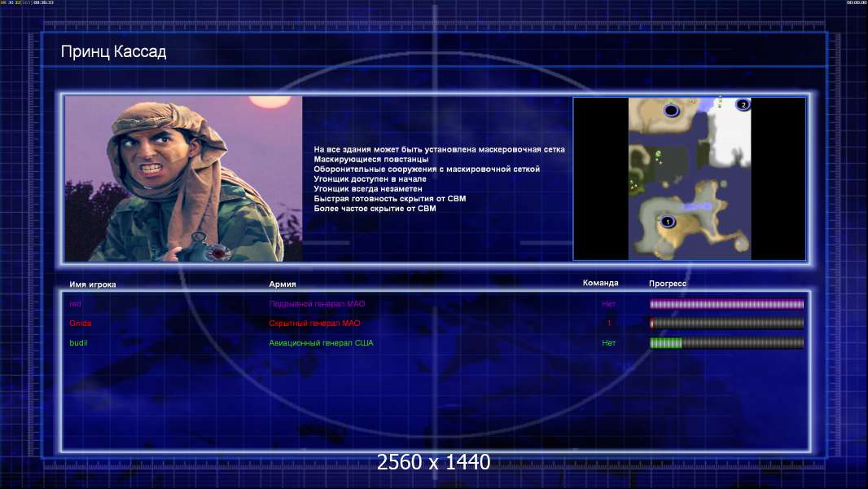The height and width of the screenshot is (489, 868).
Task: Click army "Скрытный генерал МАО"
Action: 314,324
